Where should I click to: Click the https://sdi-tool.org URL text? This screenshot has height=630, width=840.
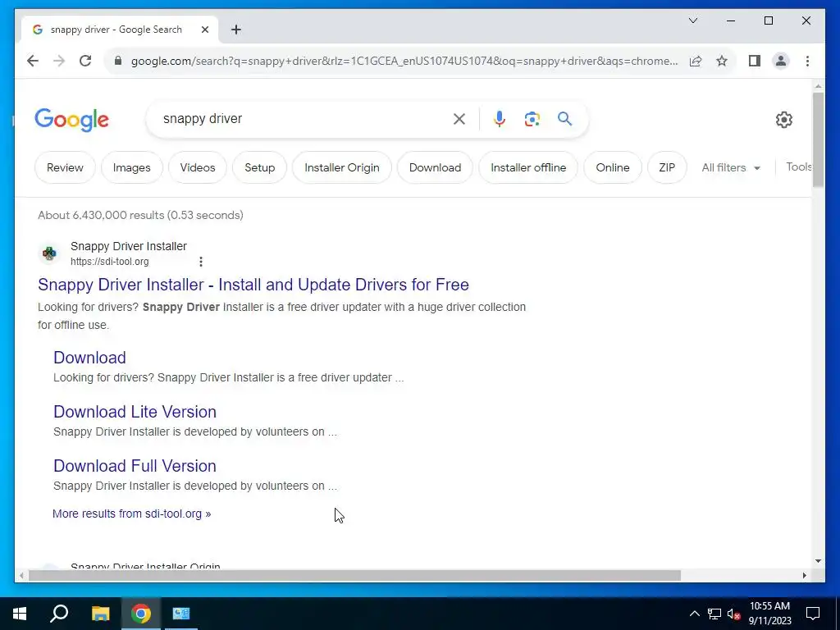pyautogui.click(x=110, y=262)
